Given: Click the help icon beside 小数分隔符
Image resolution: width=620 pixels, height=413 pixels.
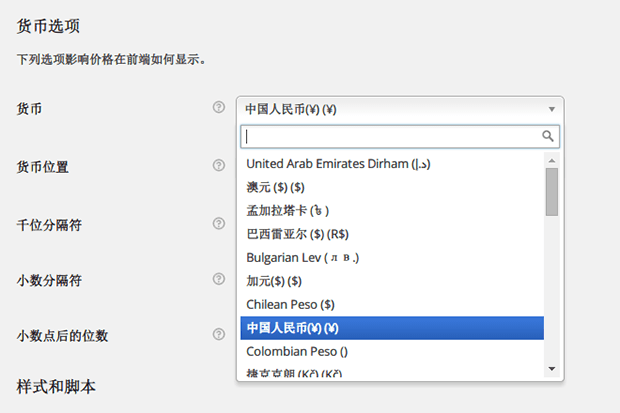Looking at the screenshot, I should [x=219, y=279].
